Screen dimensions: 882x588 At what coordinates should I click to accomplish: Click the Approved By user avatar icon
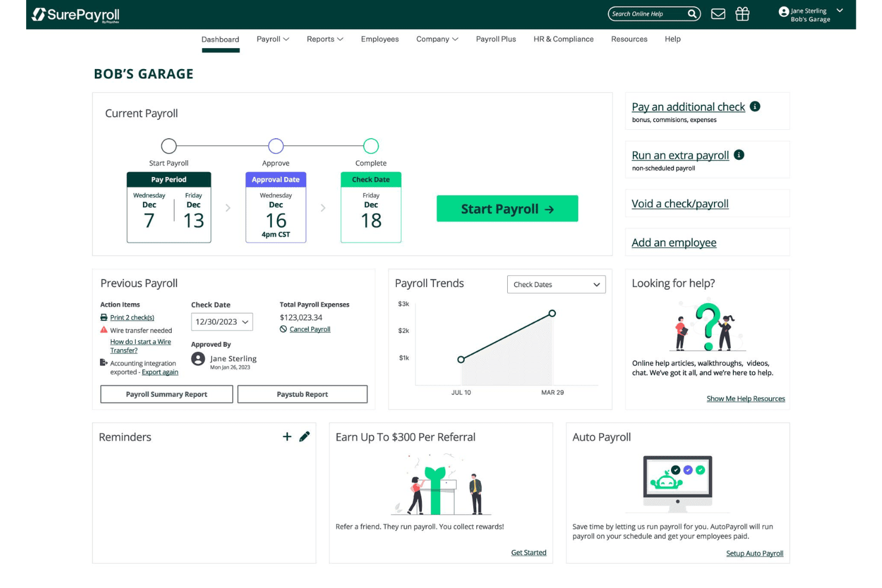[198, 359]
